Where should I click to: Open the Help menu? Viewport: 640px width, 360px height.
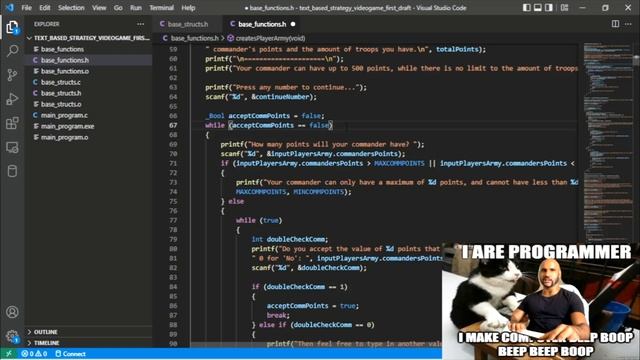click(188, 8)
